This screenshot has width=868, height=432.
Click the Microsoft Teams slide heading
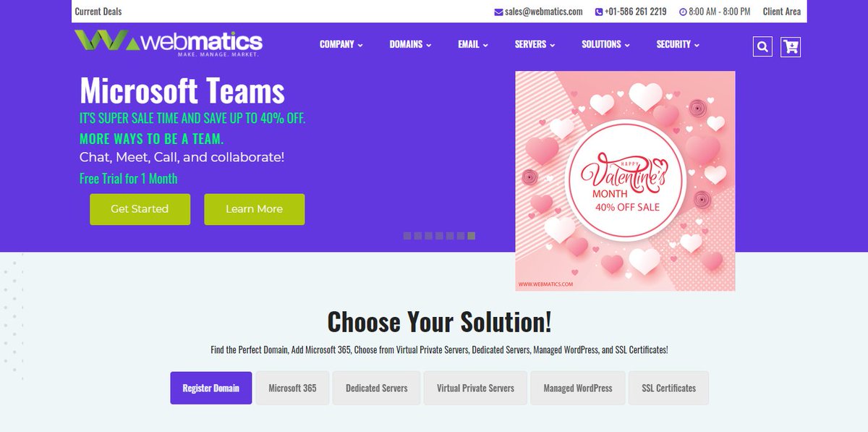click(182, 92)
